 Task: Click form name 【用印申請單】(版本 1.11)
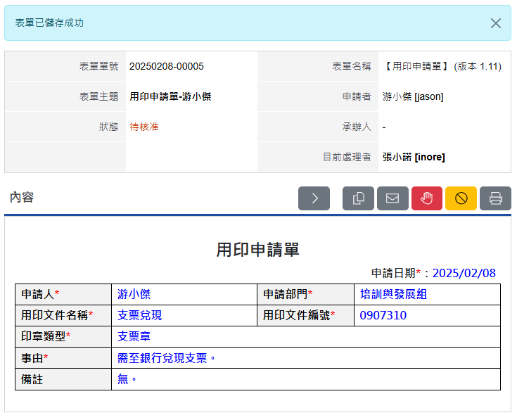click(442, 66)
